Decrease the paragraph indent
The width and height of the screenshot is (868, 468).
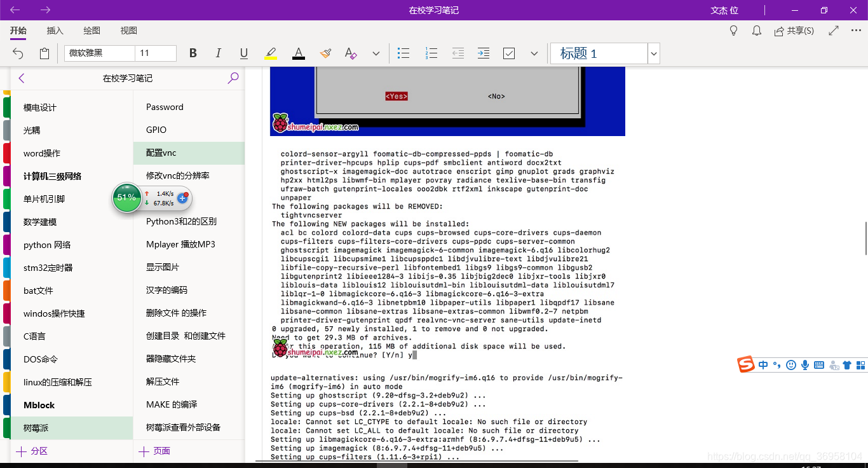tap(458, 53)
